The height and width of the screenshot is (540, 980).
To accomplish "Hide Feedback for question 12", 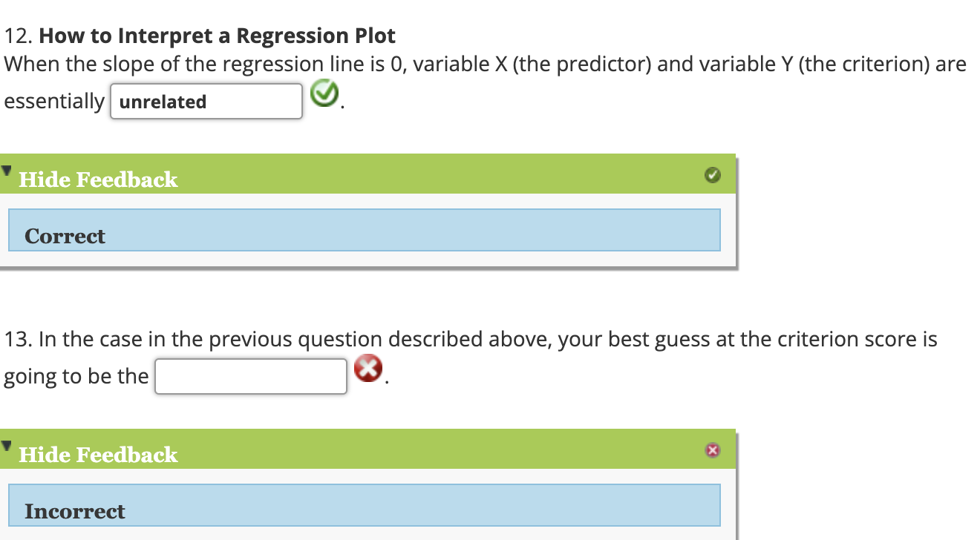I will pyautogui.click(x=97, y=180).
